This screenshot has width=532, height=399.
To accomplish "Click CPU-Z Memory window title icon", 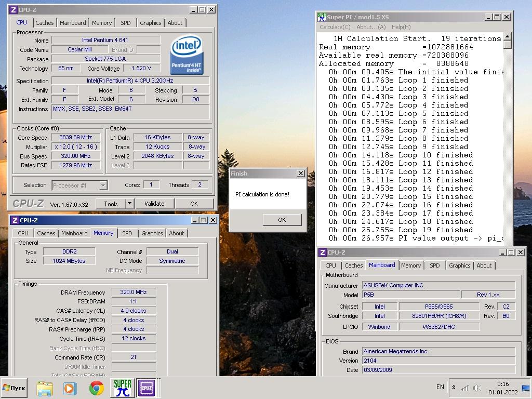I will click(x=15, y=220).
